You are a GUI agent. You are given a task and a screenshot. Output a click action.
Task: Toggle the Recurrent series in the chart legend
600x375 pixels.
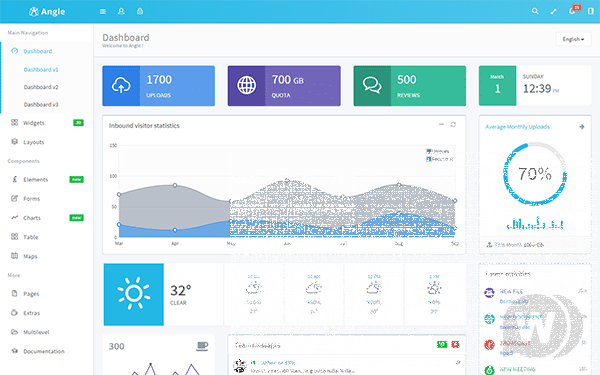pyautogui.click(x=440, y=159)
